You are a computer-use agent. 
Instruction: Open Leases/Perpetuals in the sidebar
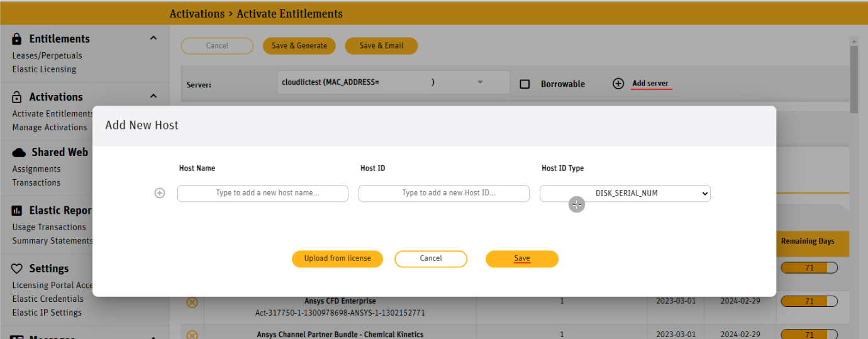47,55
